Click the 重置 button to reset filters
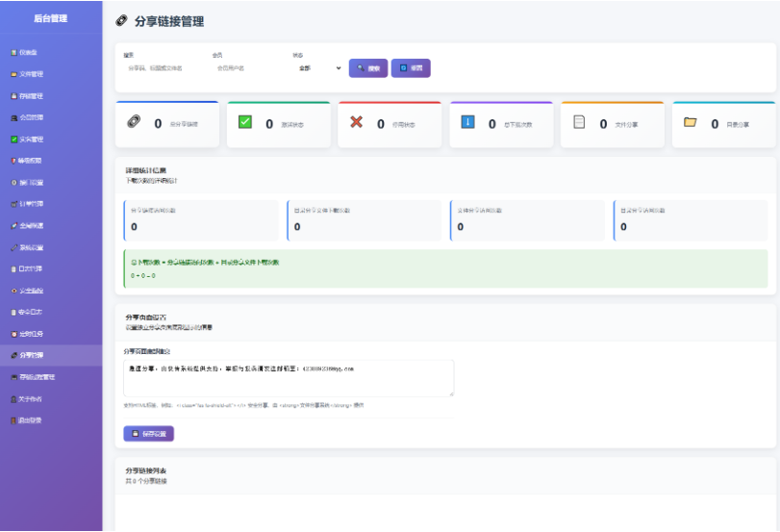 tap(411, 68)
